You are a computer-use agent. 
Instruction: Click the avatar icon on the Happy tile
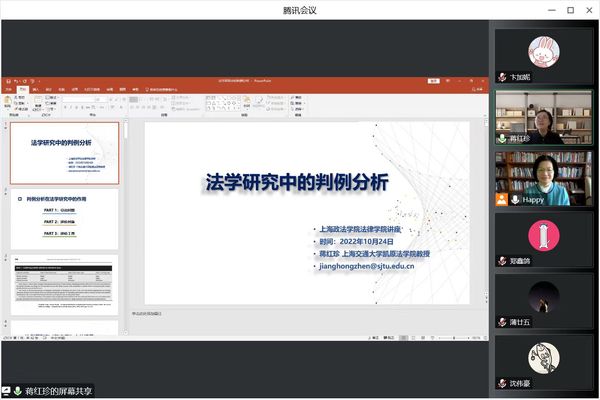[x=502, y=200]
